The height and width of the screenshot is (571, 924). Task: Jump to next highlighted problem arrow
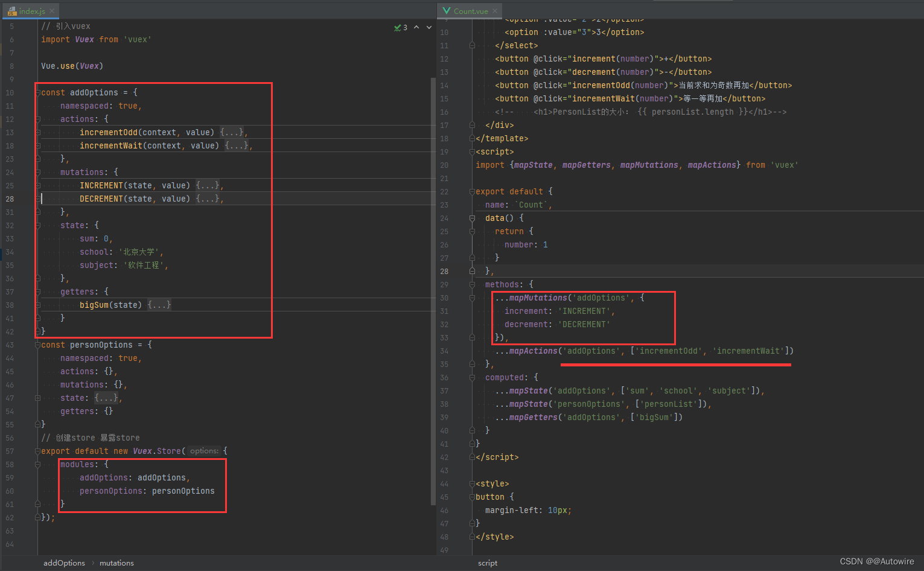429,27
